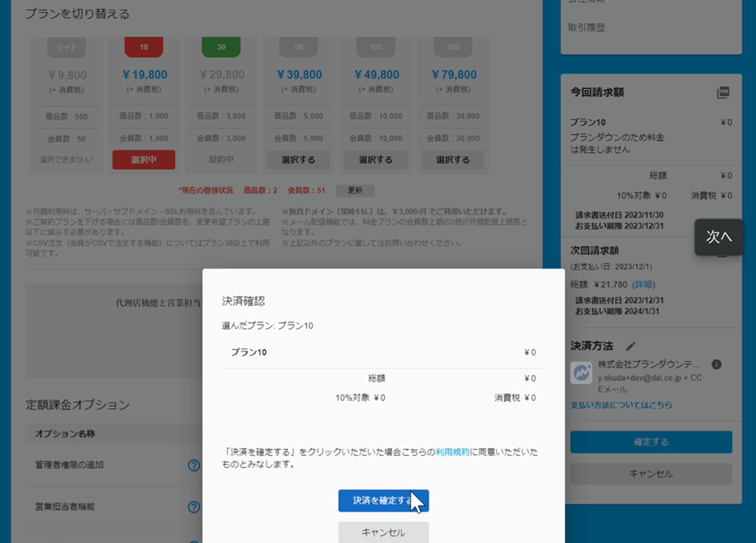Open the 利用規約 link in the dialog

tap(453, 452)
